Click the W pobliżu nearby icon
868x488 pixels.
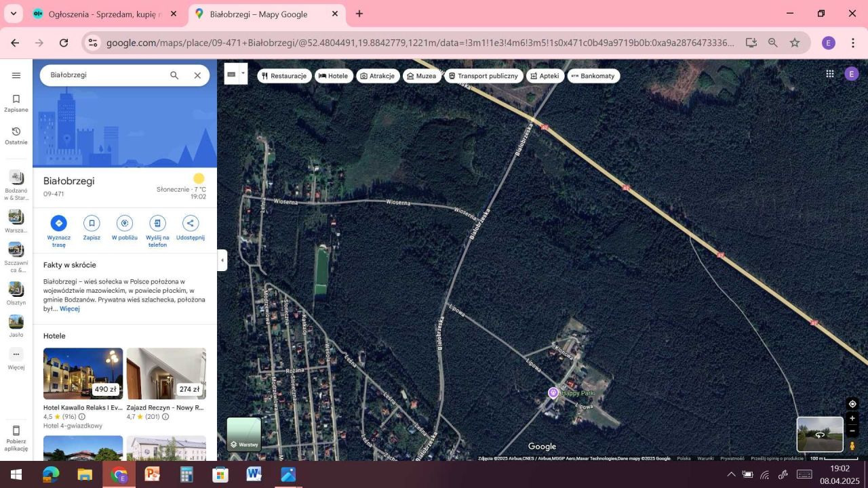tap(124, 223)
